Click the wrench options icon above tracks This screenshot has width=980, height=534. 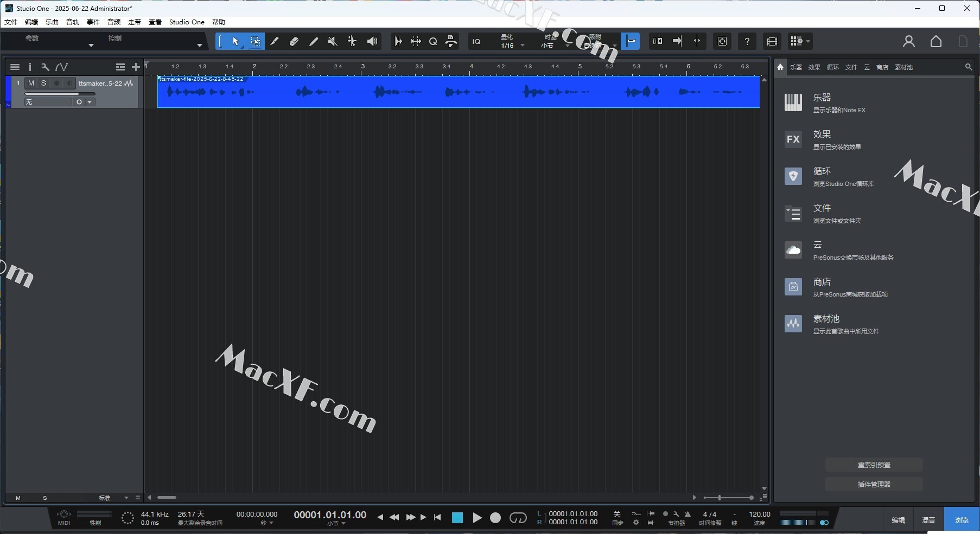(x=45, y=67)
